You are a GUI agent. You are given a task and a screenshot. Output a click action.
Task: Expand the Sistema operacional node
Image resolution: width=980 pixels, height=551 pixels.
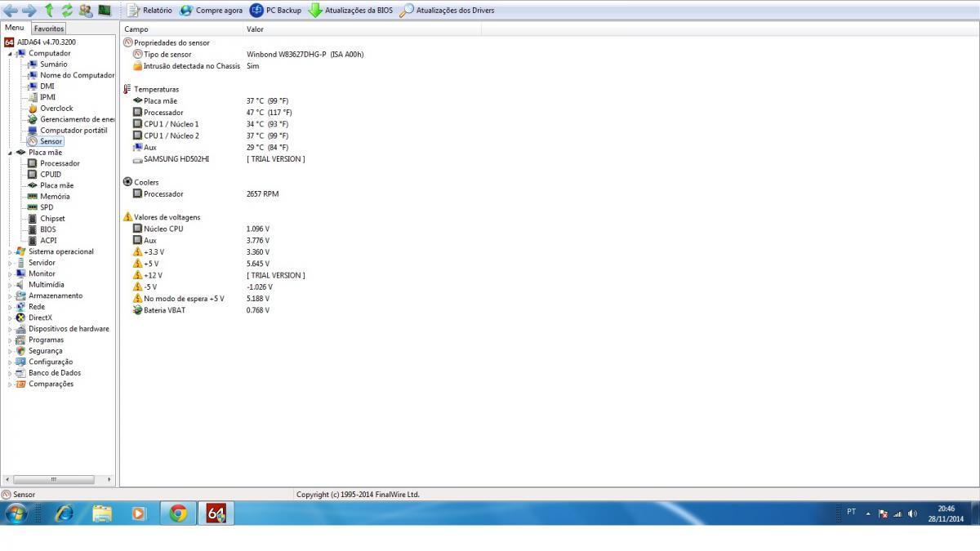click(11, 251)
